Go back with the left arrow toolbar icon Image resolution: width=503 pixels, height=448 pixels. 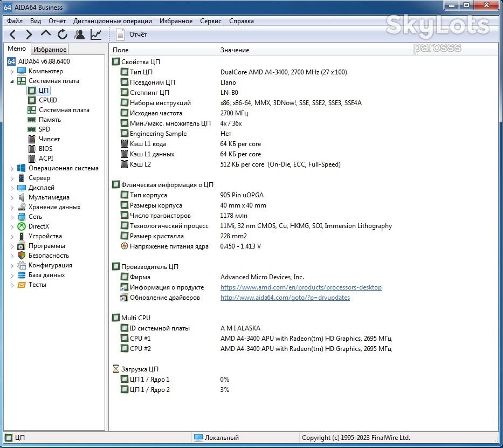[x=13, y=35]
